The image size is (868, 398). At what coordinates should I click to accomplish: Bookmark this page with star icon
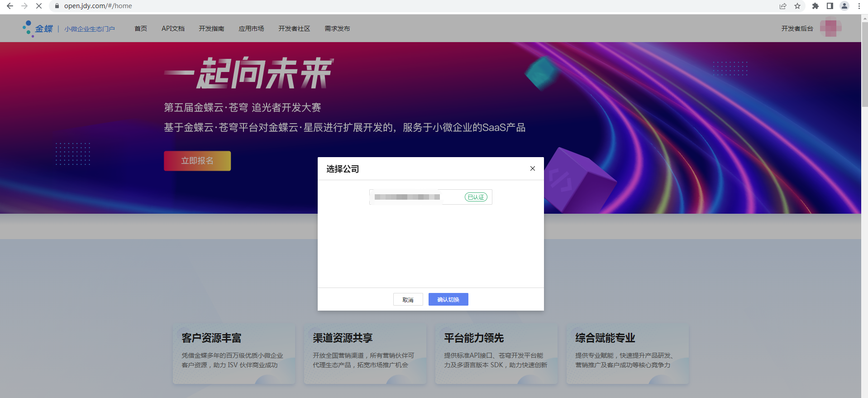797,6
